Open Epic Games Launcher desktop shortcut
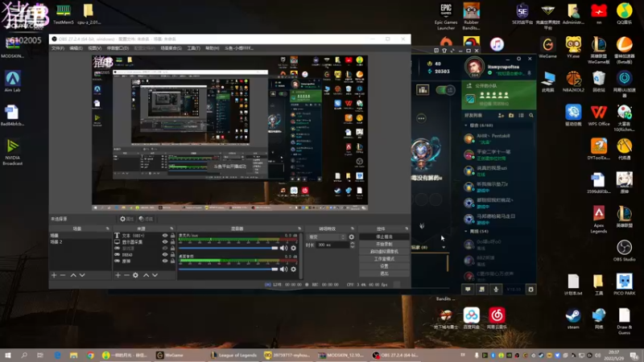Viewport: 644px width, 362px height. click(446, 16)
